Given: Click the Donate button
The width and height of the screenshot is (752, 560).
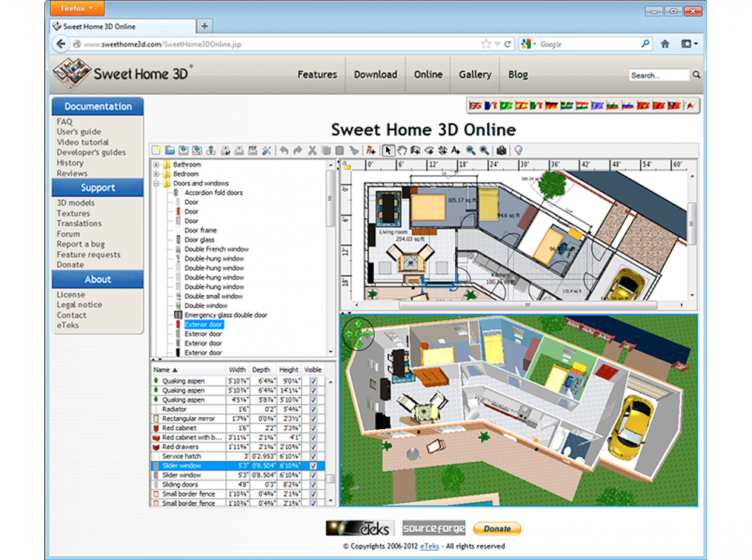Looking at the screenshot, I should coord(496,528).
